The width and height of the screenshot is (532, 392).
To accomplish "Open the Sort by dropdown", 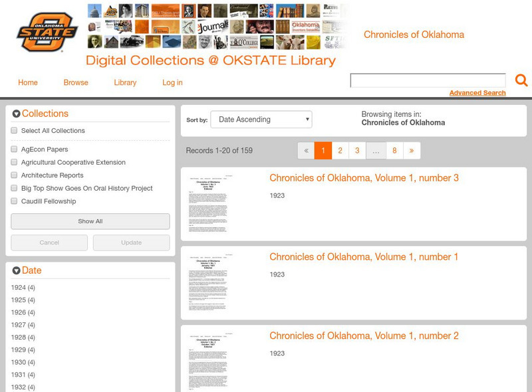I will point(261,120).
